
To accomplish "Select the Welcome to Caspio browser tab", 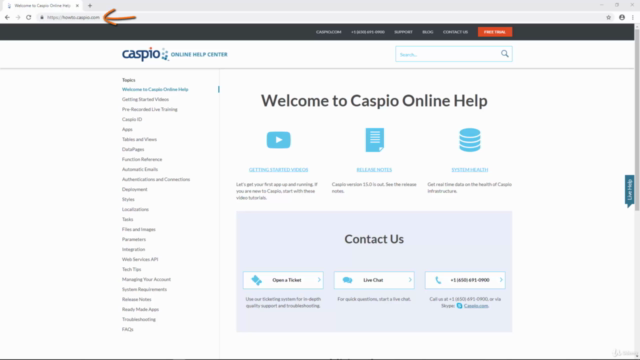I will click(42, 6).
